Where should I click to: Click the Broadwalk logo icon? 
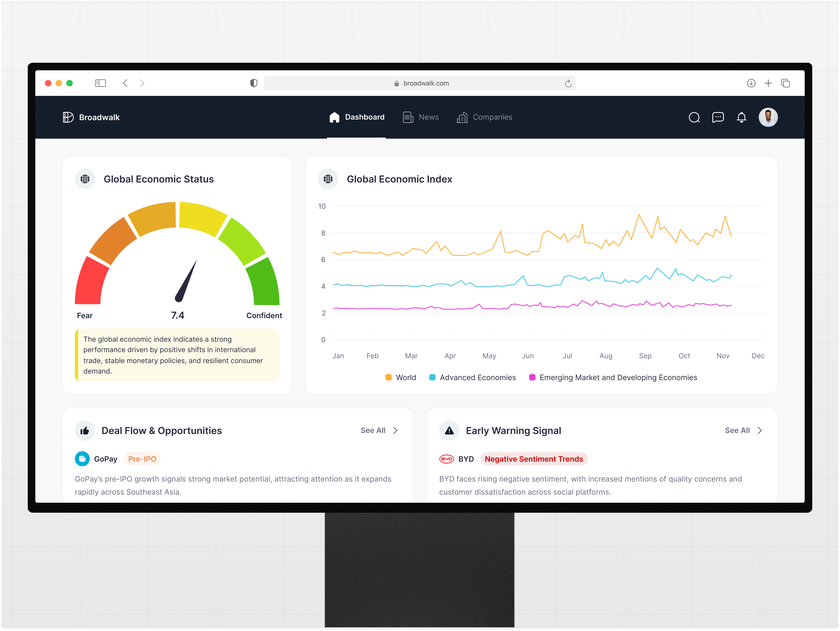coord(68,117)
